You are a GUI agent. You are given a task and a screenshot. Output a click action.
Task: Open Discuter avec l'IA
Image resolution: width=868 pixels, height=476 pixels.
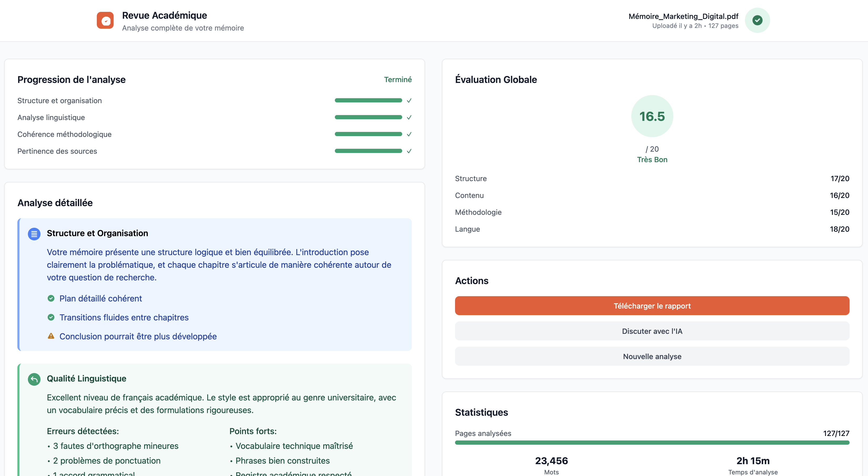(x=652, y=331)
